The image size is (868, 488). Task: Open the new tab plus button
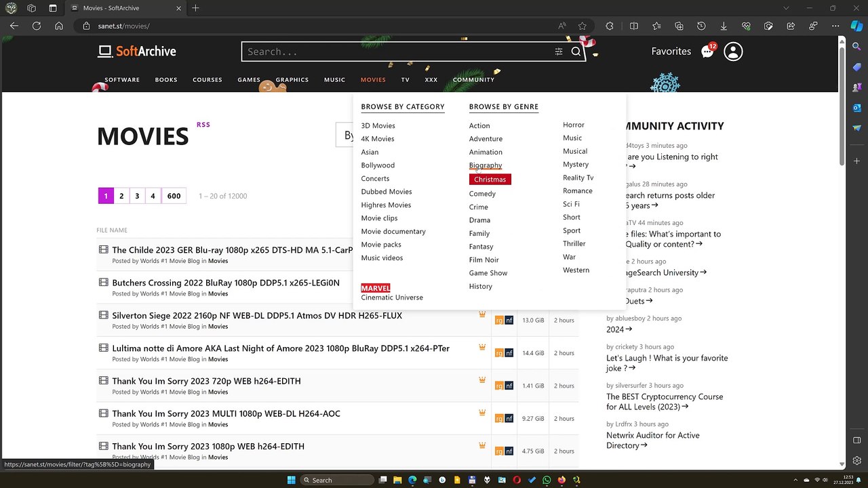(195, 8)
